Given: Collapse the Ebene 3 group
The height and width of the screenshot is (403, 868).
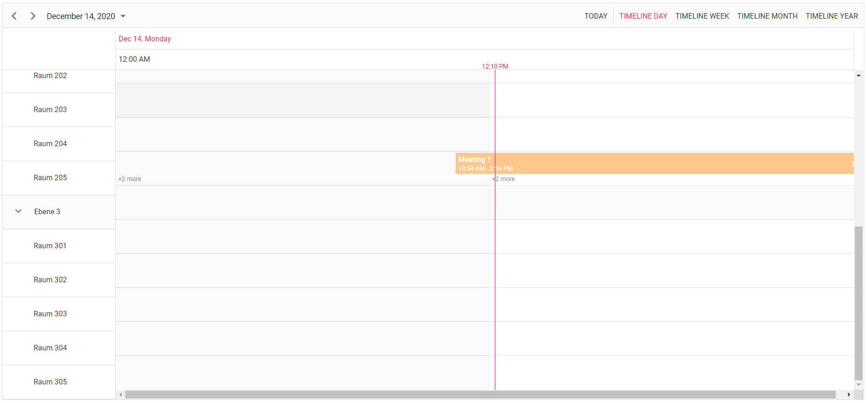Looking at the screenshot, I should pyautogui.click(x=19, y=211).
